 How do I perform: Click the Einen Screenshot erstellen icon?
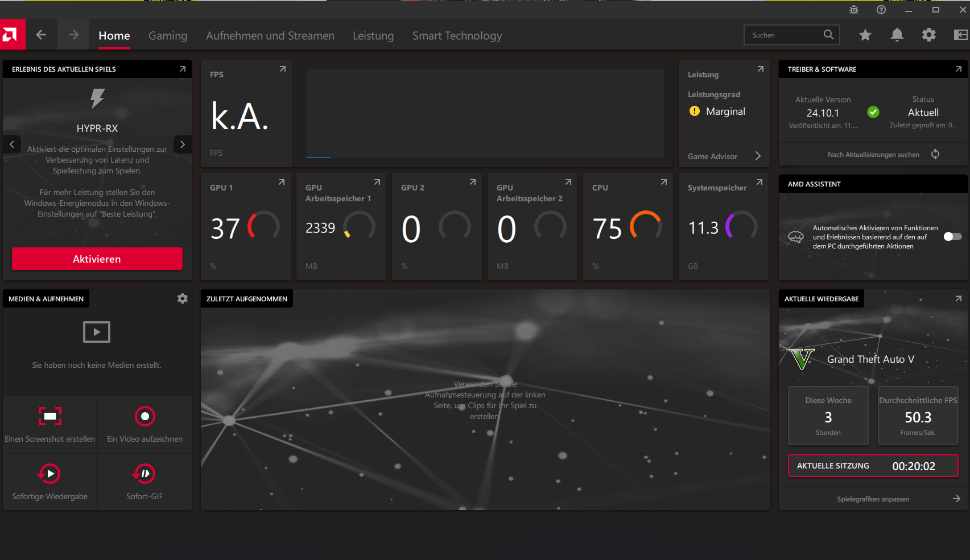pyautogui.click(x=50, y=416)
